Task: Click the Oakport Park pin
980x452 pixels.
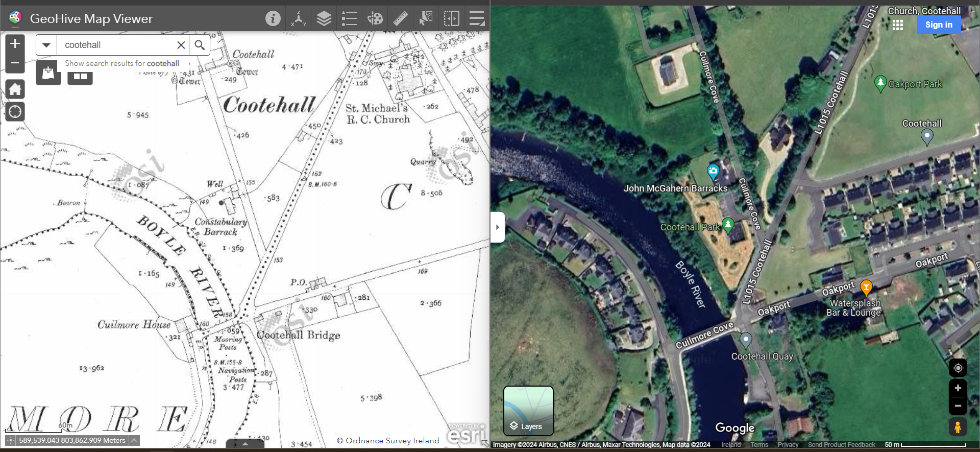Action: 880,83
